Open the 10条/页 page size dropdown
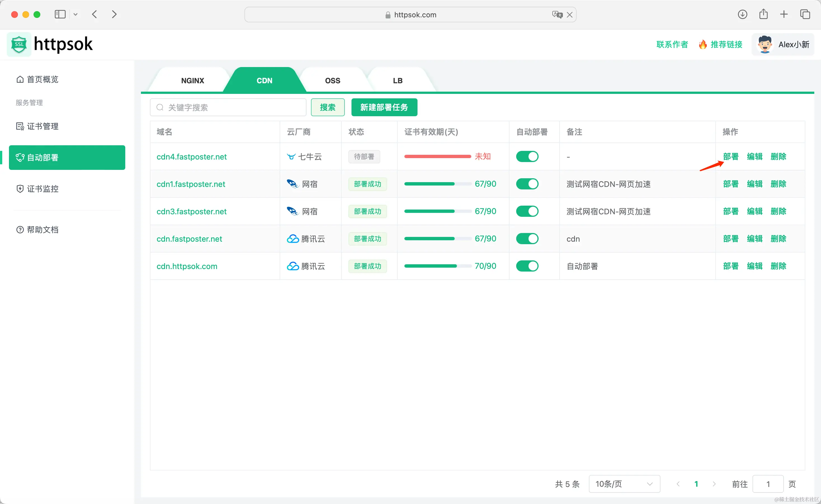 tap(624, 484)
